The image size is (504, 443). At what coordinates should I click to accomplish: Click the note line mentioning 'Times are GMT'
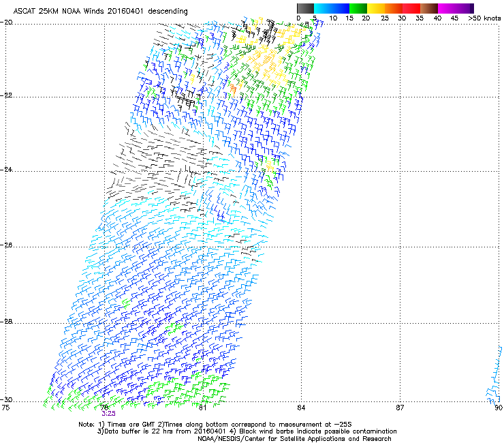(x=215, y=425)
